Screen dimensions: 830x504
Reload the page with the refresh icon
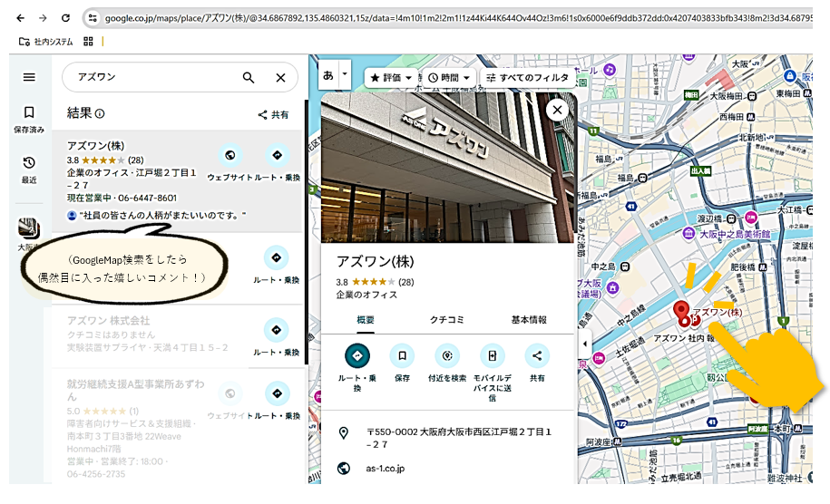[x=65, y=18]
